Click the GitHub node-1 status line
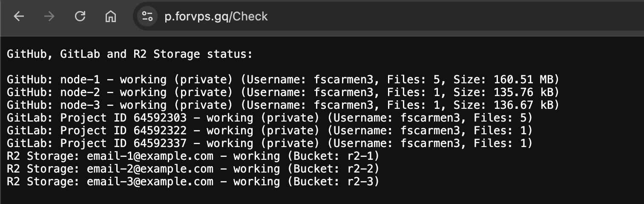 coord(282,79)
